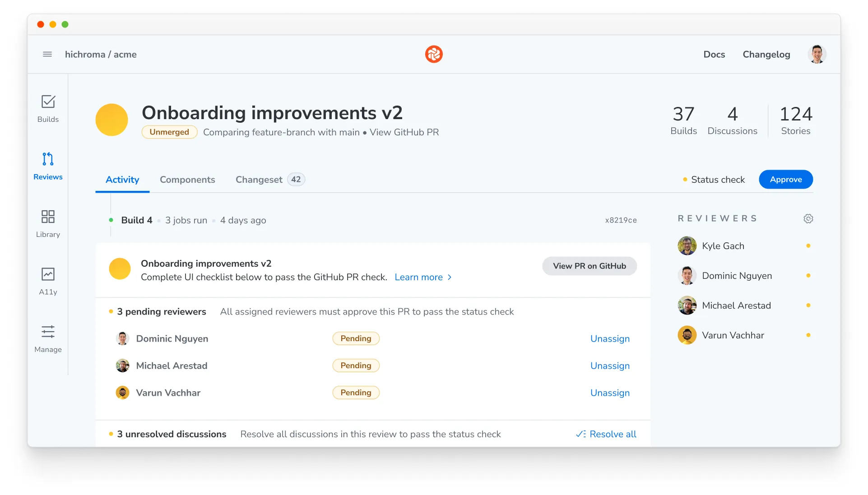Click View PR on GitHub button
The width and height of the screenshot is (868, 495).
[x=589, y=266]
